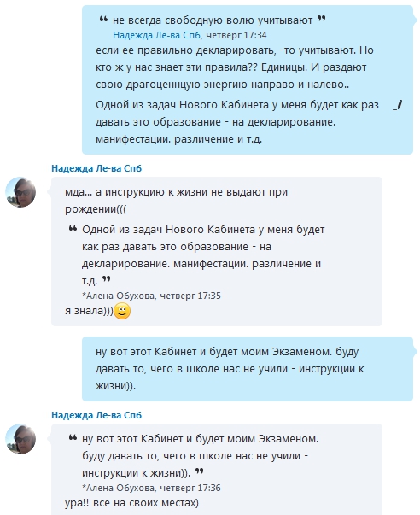This screenshot has height=515, width=420.
Task: Click closing quote mark after 'инструкции к жизни)).'
Action: pos(200,471)
